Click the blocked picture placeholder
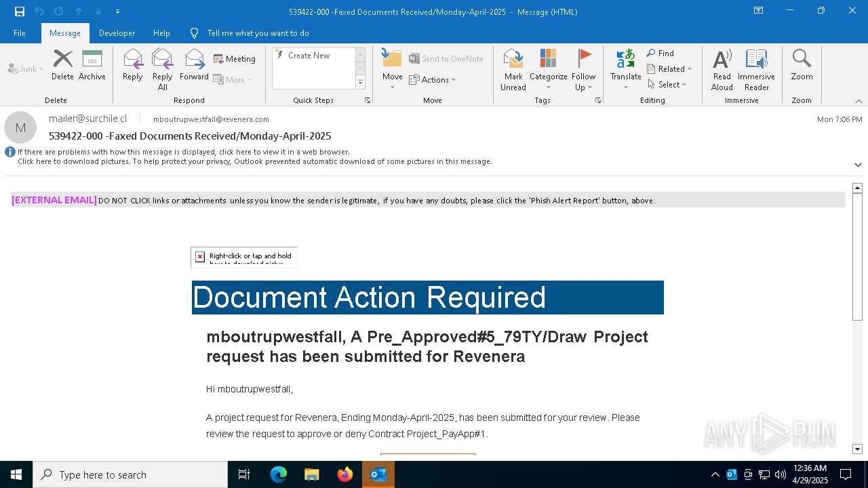The width and height of the screenshot is (868, 488). point(244,258)
